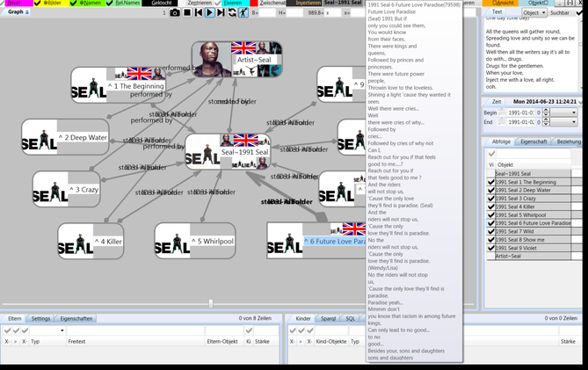
Task: Toggle the @Bilder checkbox filter
Action: pos(37,3)
